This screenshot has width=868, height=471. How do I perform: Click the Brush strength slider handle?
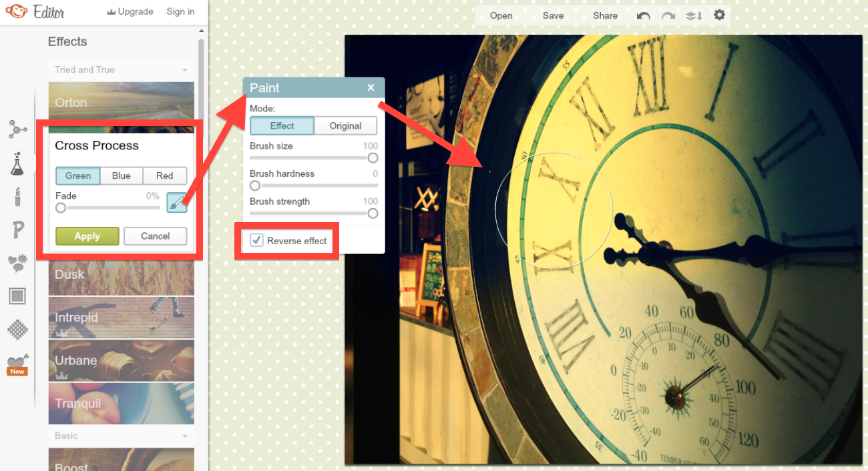click(373, 213)
